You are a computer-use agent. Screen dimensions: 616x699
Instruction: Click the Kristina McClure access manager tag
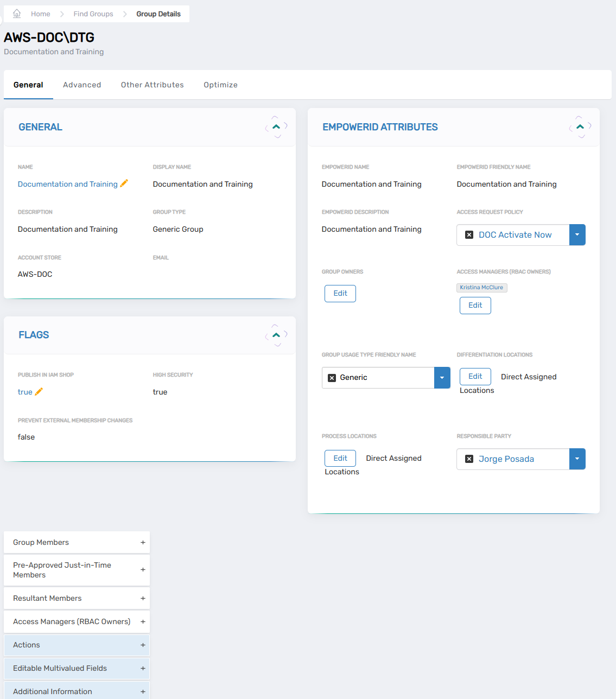coord(481,288)
